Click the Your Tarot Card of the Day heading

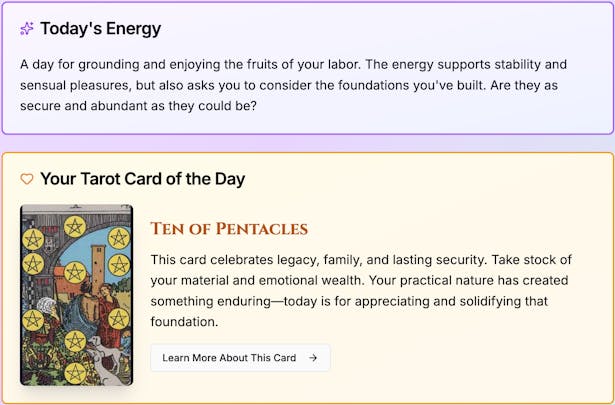coord(142,179)
